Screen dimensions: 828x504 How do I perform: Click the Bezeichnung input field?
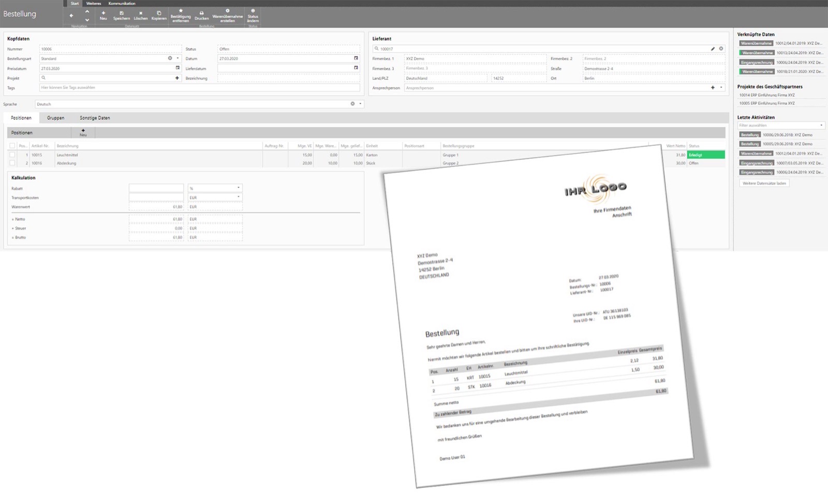click(288, 78)
